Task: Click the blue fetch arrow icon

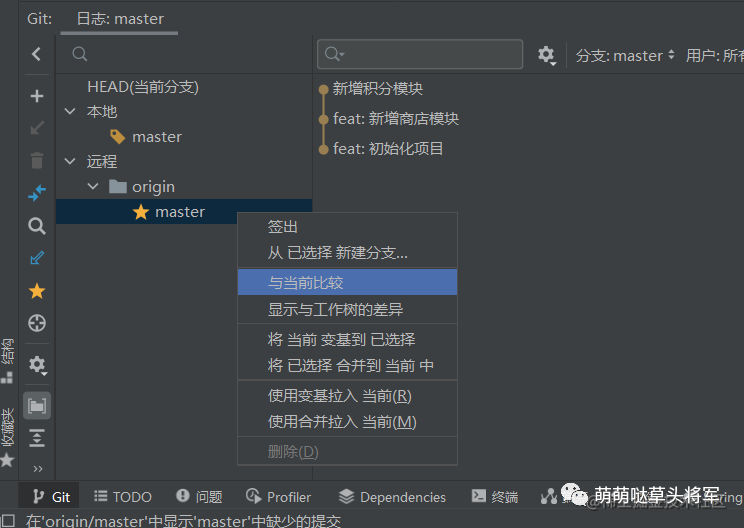Action: (37, 258)
